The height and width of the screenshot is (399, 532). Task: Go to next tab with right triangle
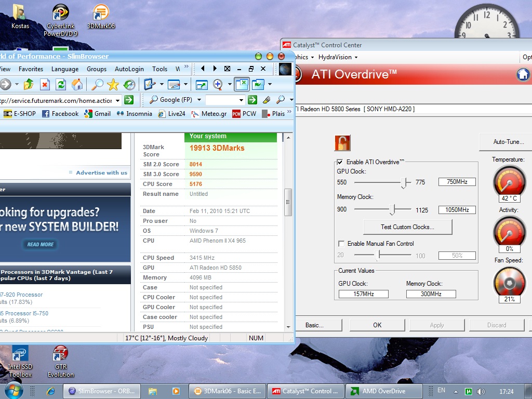(215, 69)
